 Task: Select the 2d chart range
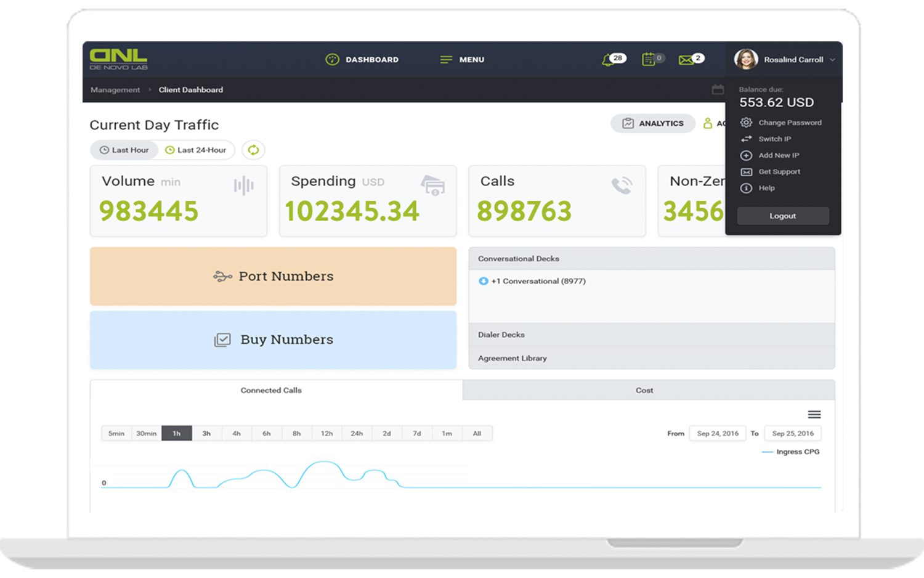coord(387,434)
